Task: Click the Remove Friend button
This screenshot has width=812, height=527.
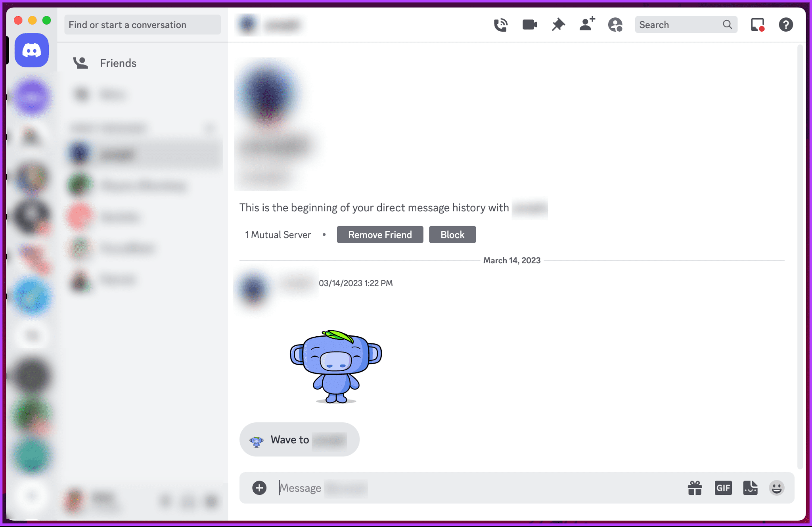Action: tap(379, 234)
